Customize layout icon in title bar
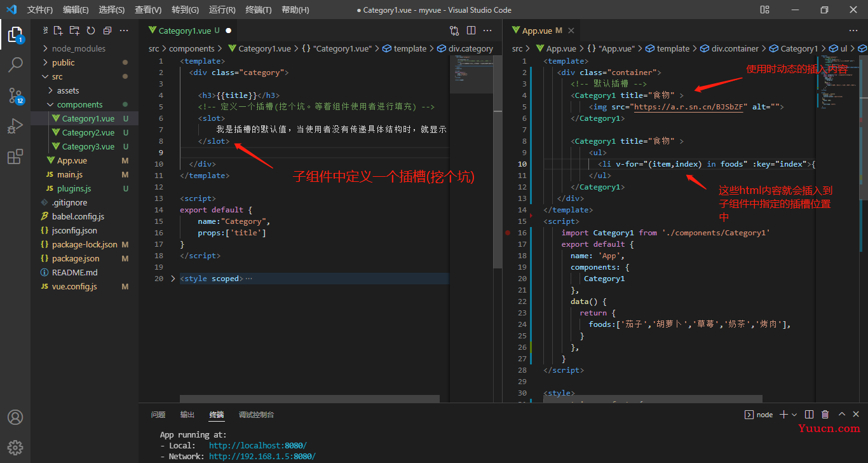Image resolution: width=868 pixels, height=463 pixels. [x=764, y=10]
